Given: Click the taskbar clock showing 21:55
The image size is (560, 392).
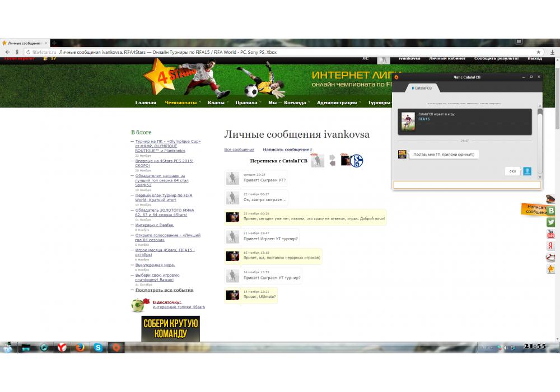Looking at the screenshot, I should (x=535, y=346).
